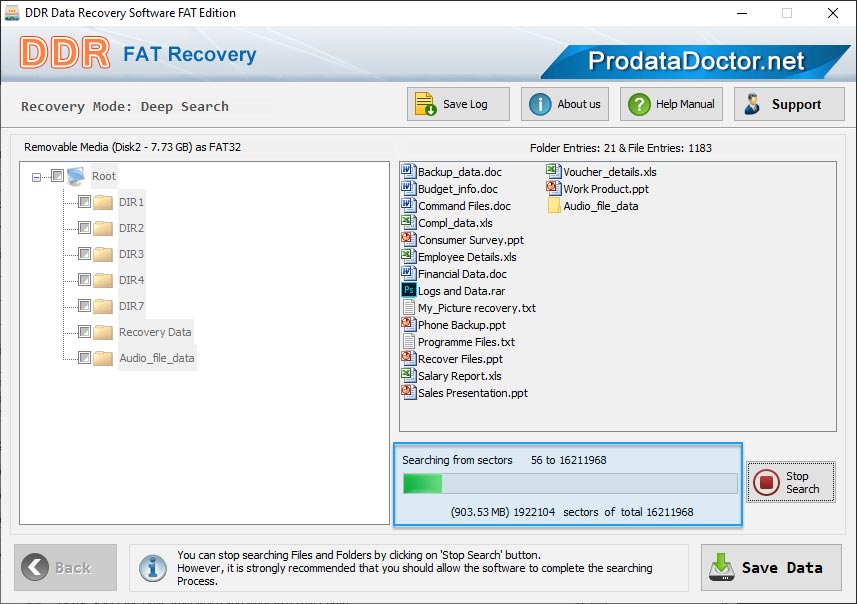Click the DIR1 folder icon
The width and height of the screenshot is (857, 604).
[103, 202]
